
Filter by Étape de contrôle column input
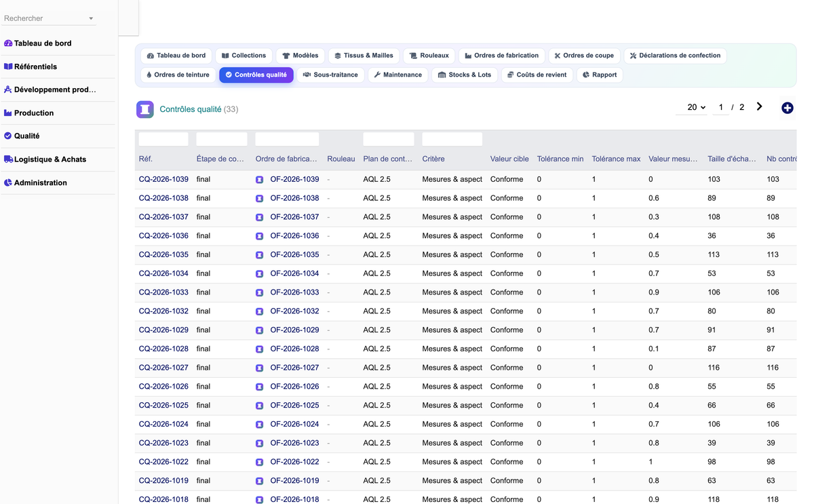pyautogui.click(x=222, y=139)
